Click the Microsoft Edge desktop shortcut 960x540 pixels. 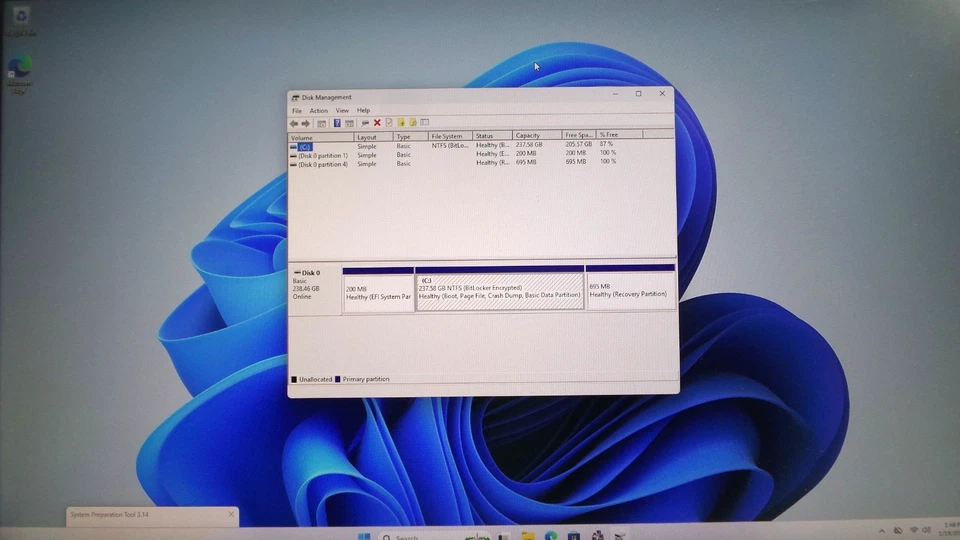[x=20, y=75]
